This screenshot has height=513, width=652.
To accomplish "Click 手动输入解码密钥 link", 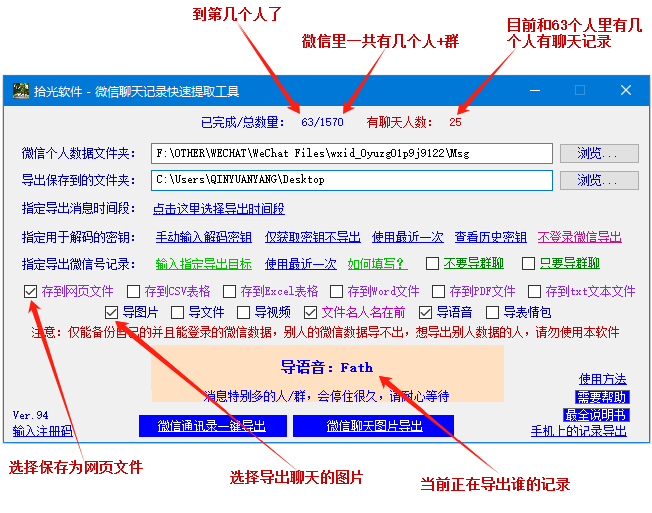I will pos(204,237).
